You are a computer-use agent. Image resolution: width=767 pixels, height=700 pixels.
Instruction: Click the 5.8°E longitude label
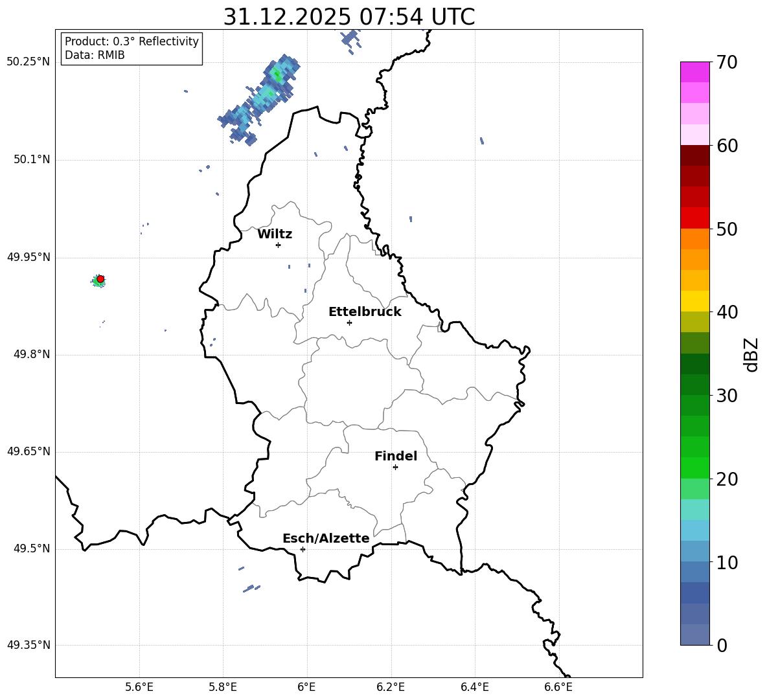223,687
